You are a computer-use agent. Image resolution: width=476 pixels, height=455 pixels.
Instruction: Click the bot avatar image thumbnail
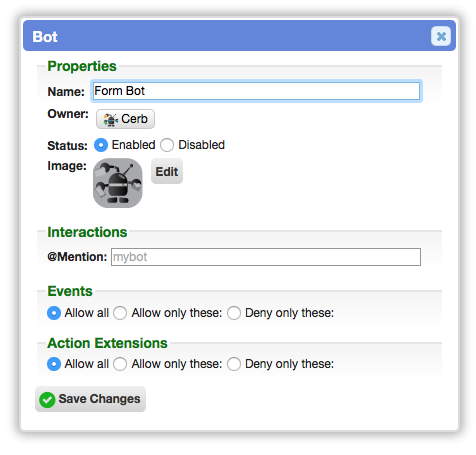[118, 183]
